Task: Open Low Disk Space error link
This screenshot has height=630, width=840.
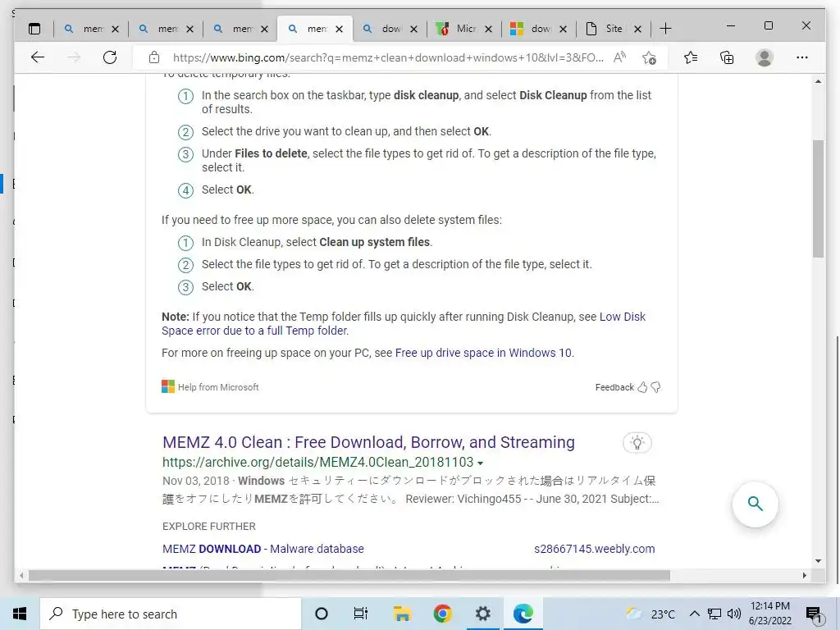Action: tap(404, 323)
